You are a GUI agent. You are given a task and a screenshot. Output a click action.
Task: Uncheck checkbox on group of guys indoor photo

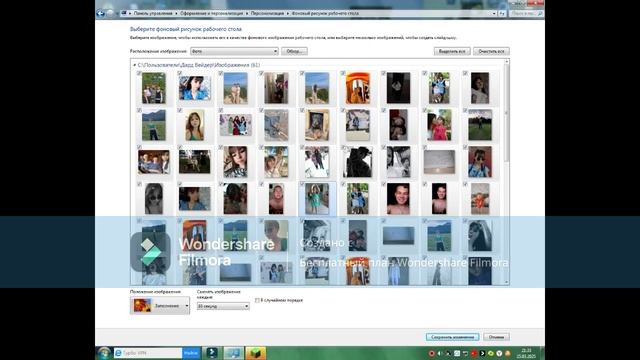(x=139, y=147)
